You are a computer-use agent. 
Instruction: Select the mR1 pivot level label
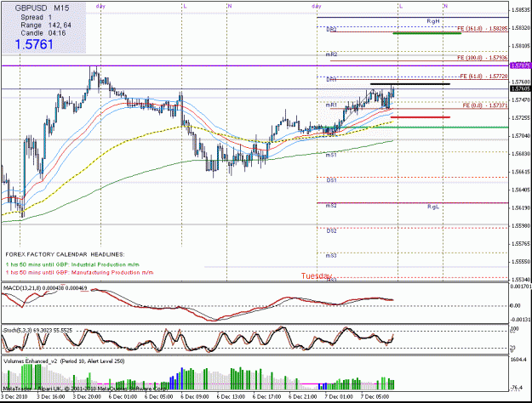pyautogui.click(x=331, y=105)
